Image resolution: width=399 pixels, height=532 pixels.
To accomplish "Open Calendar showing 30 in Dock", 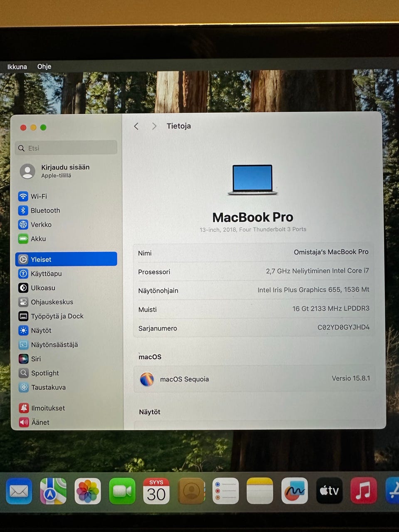I will (x=156, y=491).
